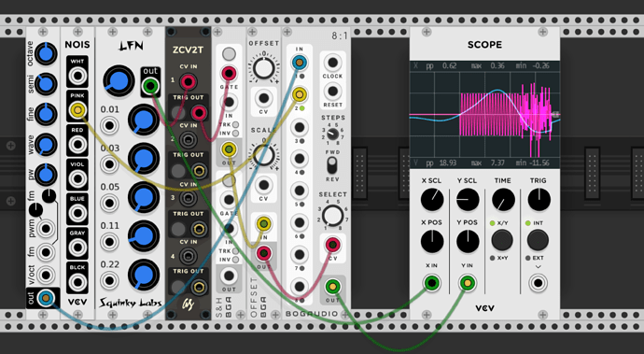Click the S&H top trigger button
644x354 pixels.
[229, 53]
